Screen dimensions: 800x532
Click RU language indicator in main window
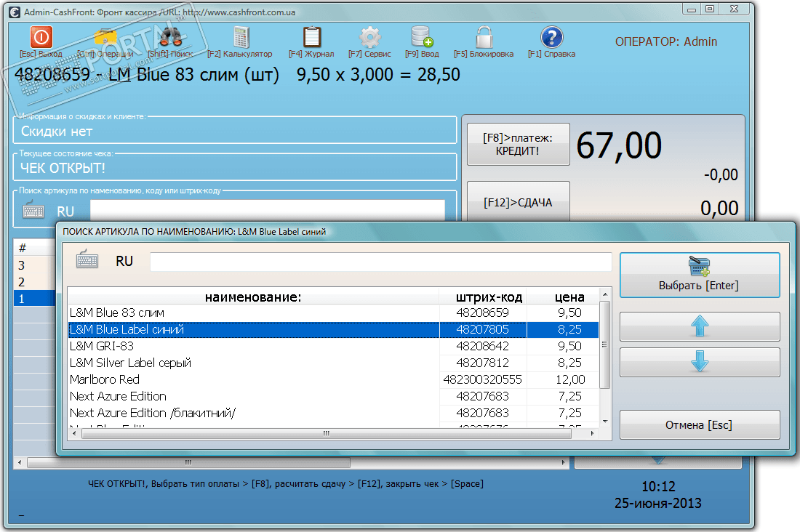tap(65, 211)
